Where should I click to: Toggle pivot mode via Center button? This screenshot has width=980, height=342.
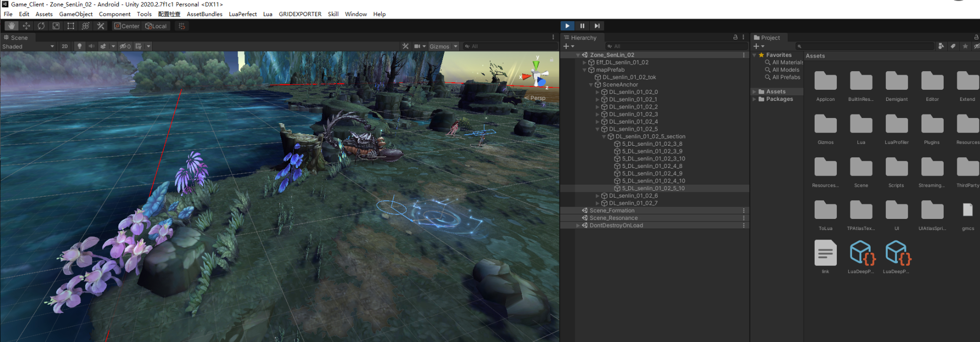[x=127, y=26]
